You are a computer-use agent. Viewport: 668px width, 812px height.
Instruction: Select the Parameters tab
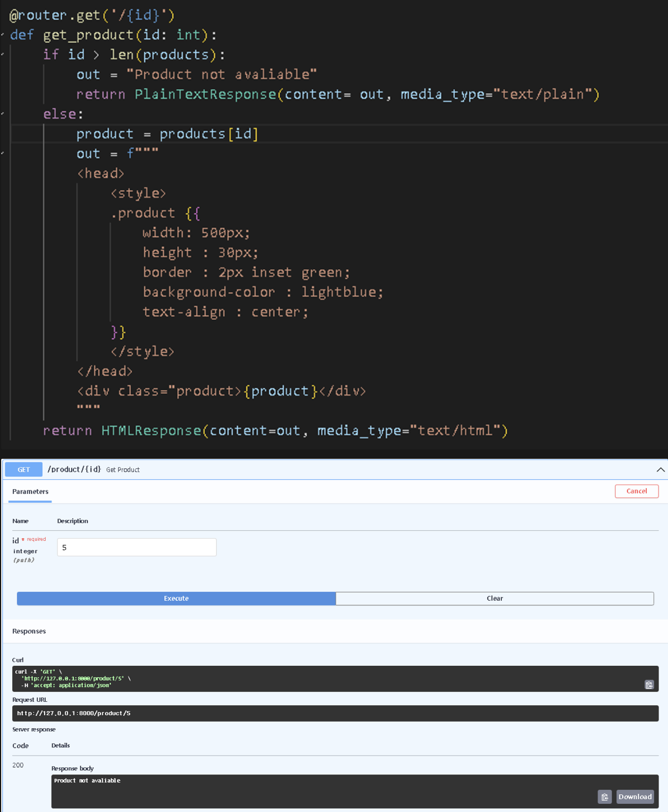click(x=31, y=492)
